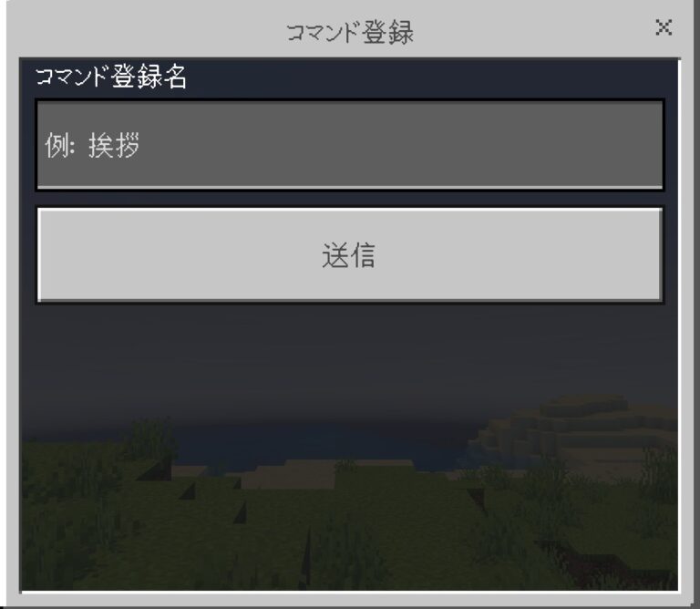This screenshot has width=700, height=609.
Task: Focus the コマンド登録名 text field
Action: [350, 145]
